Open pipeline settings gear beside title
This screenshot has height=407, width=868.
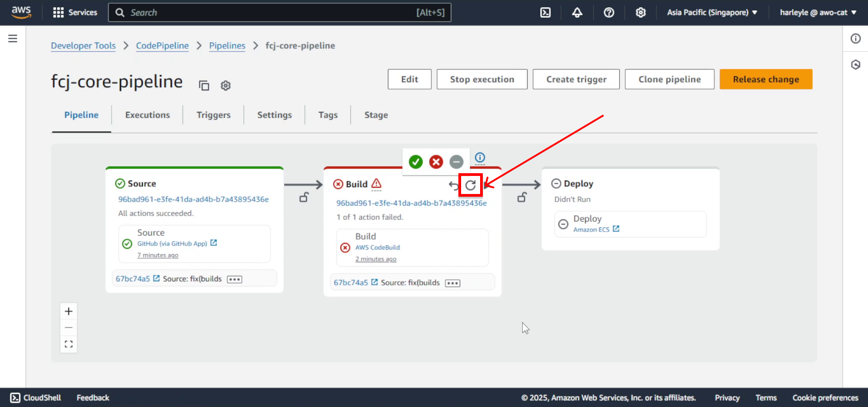[226, 85]
